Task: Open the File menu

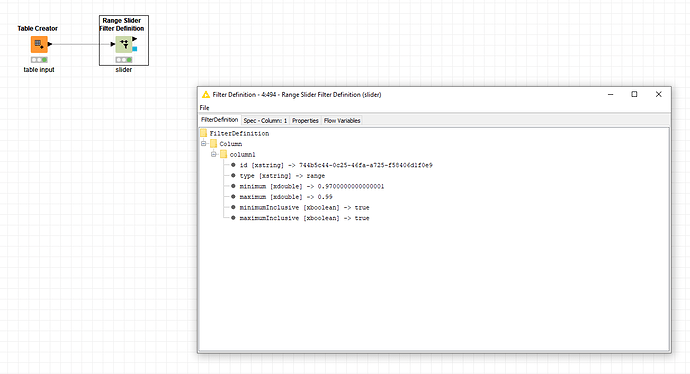Action: pos(205,108)
